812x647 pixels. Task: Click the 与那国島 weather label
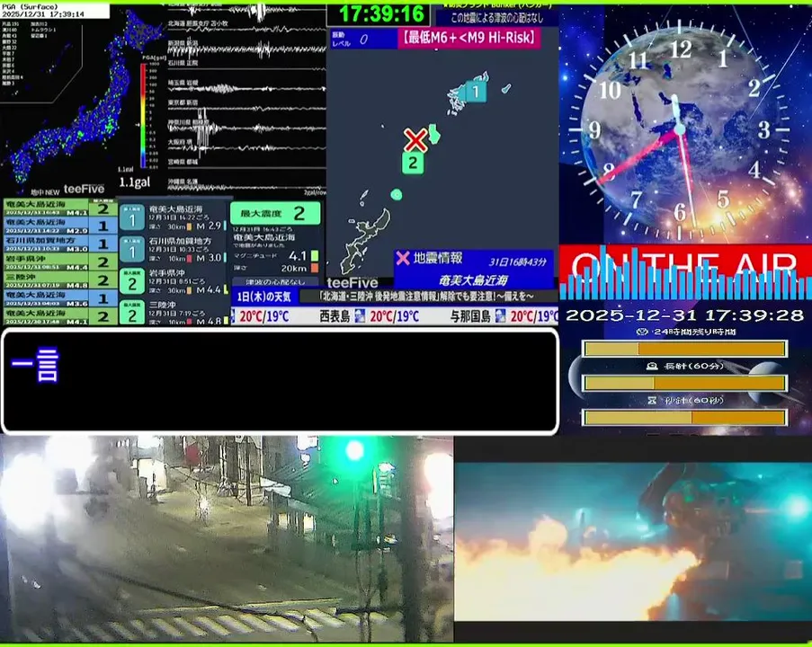click(x=470, y=315)
